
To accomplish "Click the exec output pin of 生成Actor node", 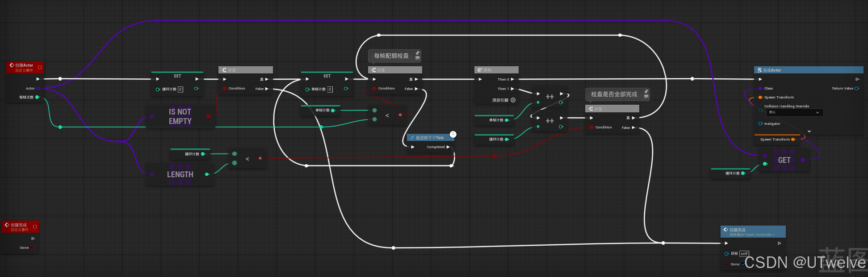I will point(857,79).
